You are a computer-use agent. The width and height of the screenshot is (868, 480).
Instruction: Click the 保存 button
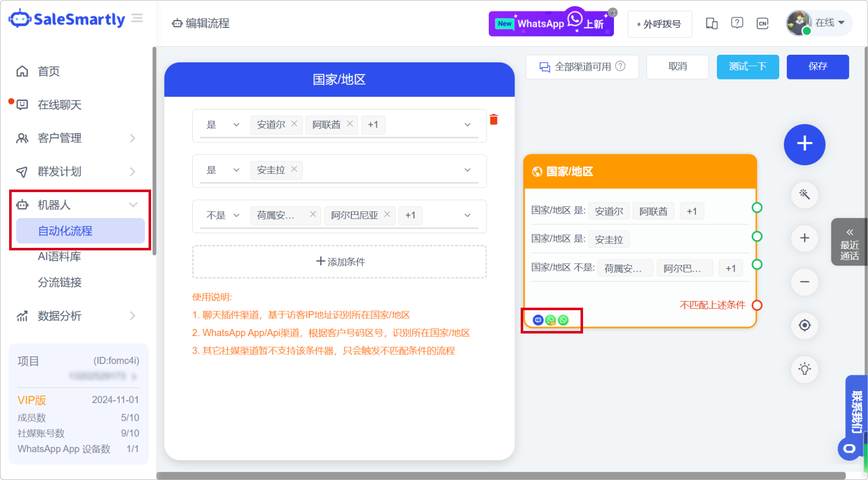817,67
